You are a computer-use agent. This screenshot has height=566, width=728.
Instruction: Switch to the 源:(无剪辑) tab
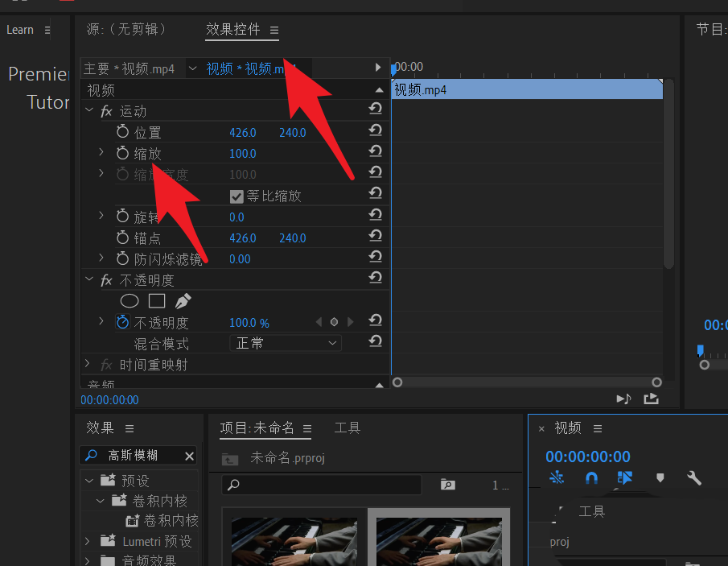point(125,29)
